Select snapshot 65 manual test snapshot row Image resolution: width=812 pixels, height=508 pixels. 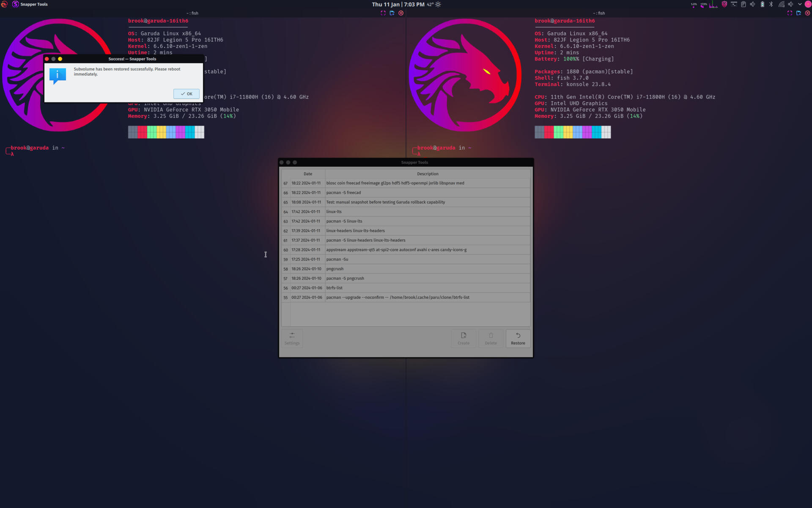click(x=406, y=202)
